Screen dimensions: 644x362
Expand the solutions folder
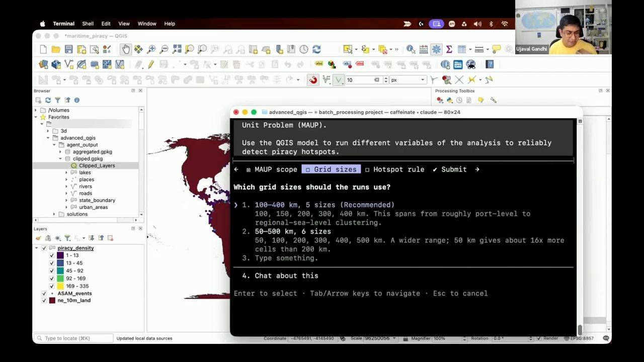point(54,214)
